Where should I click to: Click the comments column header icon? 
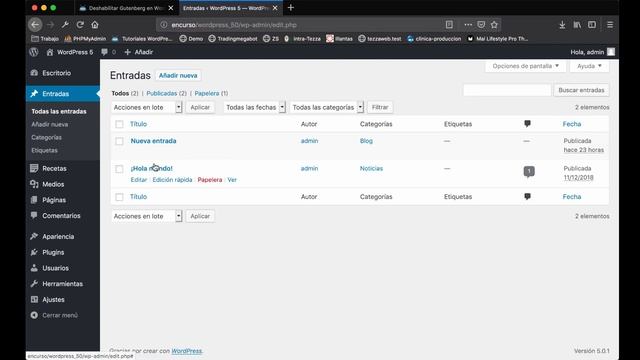click(527, 123)
